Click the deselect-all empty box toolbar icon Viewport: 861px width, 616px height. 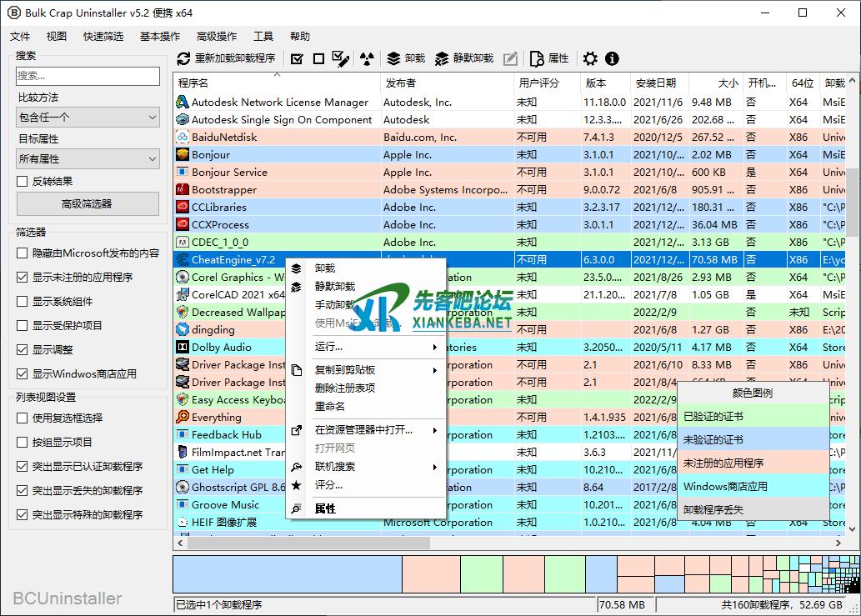pyautogui.click(x=318, y=58)
